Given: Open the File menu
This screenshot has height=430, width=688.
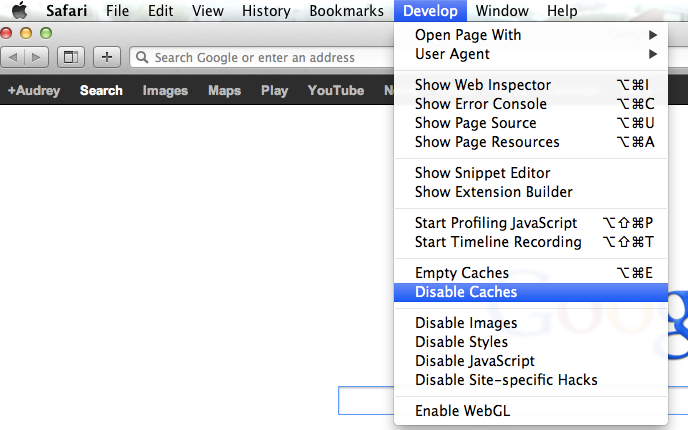Looking at the screenshot, I should pyautogui.click(x=117, y=11).
